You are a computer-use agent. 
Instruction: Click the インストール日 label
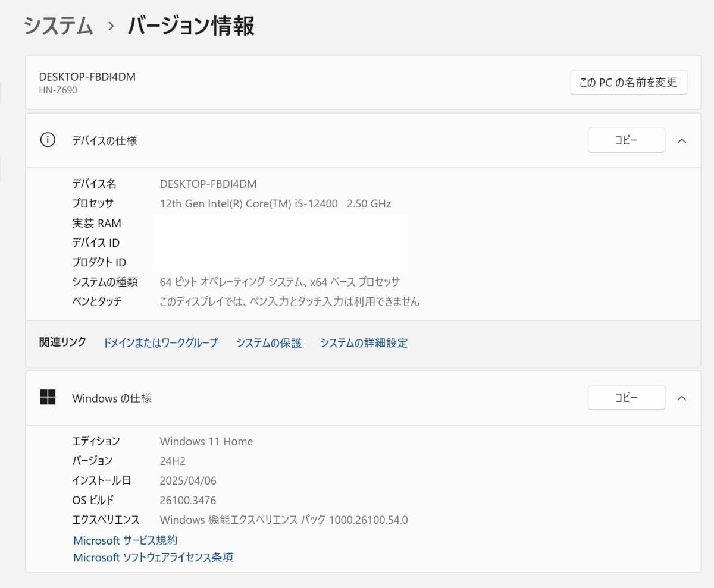pyautogui.click(x=102, y=480)
